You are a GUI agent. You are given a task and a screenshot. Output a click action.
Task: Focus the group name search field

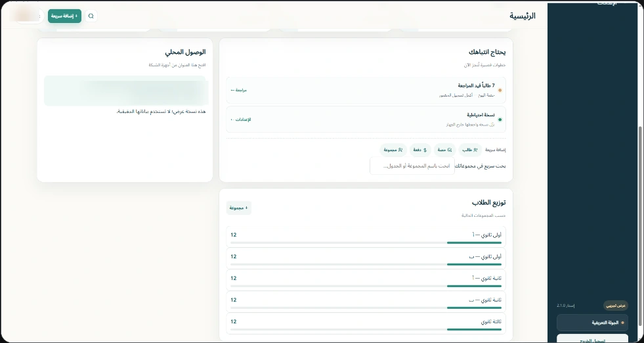click(x=412, y=166)
